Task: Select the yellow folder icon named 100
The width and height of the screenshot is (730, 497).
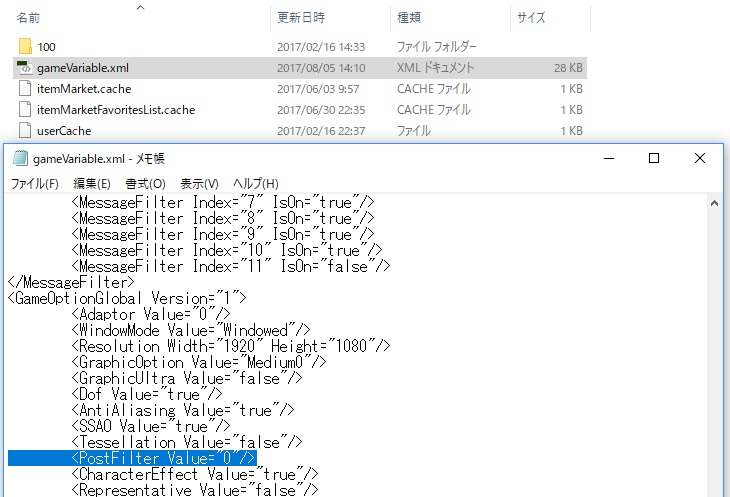Action: pos(25,47)
